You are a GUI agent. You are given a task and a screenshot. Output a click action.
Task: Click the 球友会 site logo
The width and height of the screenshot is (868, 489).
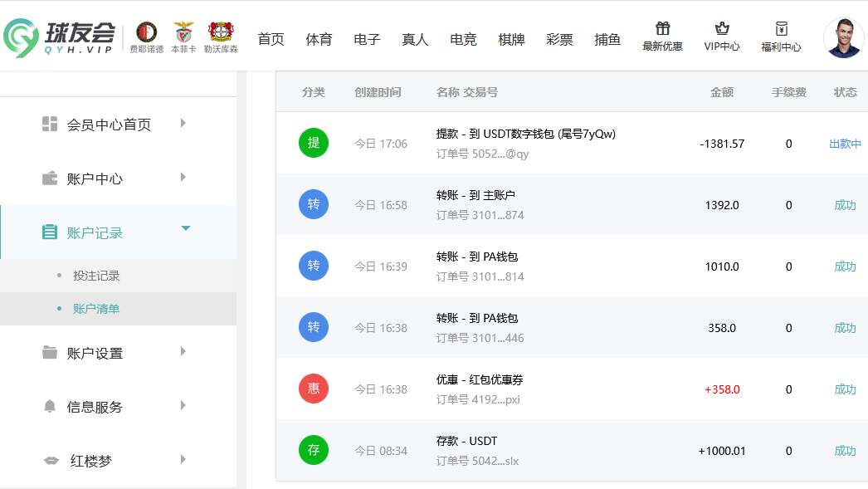pos(60,37)
